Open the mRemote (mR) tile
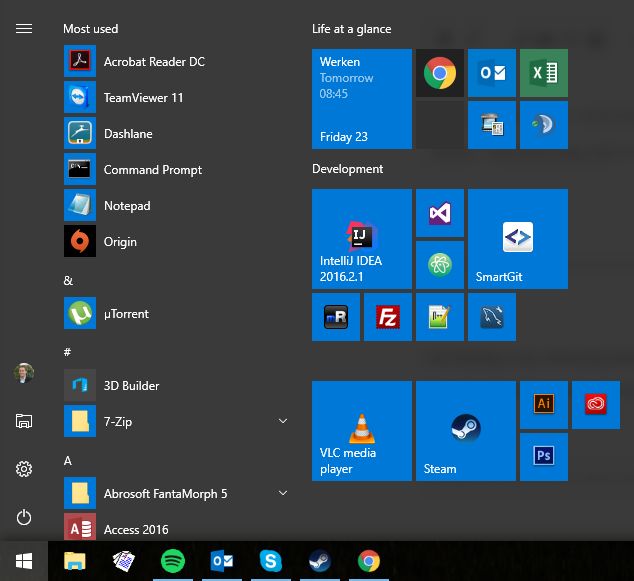Screen dimensions: 634x581 point(336,317)
